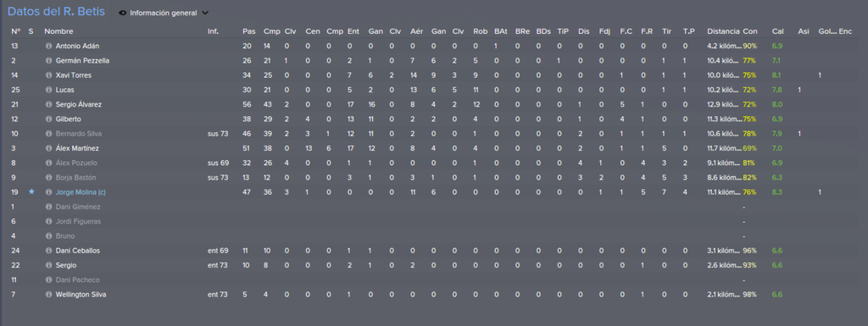Click info icon next to Antonio Adán
This screenshot has width=868, height=326.
click(x=48, y=46)
